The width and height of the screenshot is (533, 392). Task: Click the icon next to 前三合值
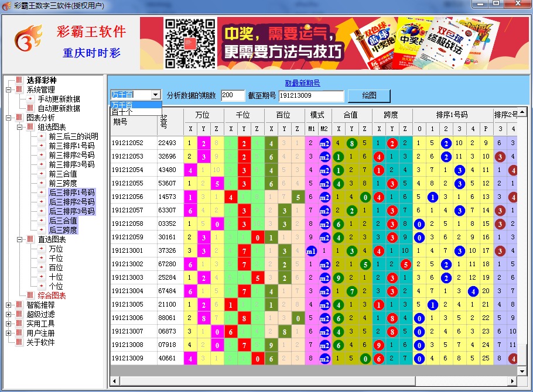[x=42, y=174]
